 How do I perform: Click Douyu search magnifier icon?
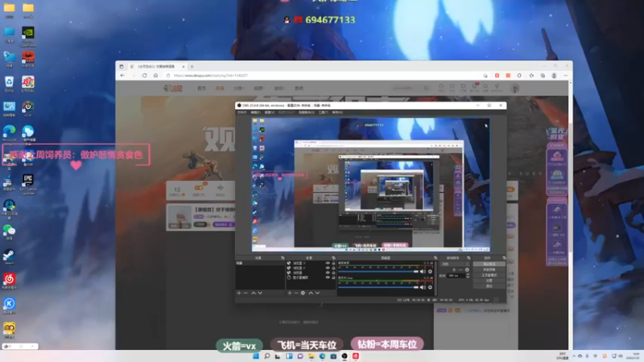(426, 88)
